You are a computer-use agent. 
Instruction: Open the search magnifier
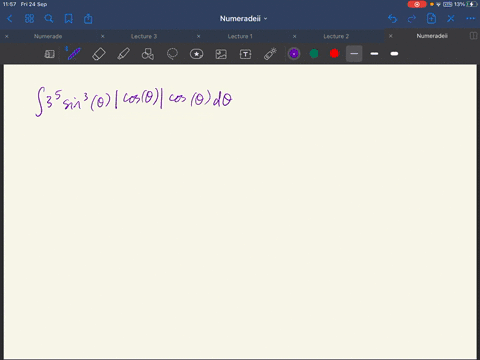[x=49, y=19]
